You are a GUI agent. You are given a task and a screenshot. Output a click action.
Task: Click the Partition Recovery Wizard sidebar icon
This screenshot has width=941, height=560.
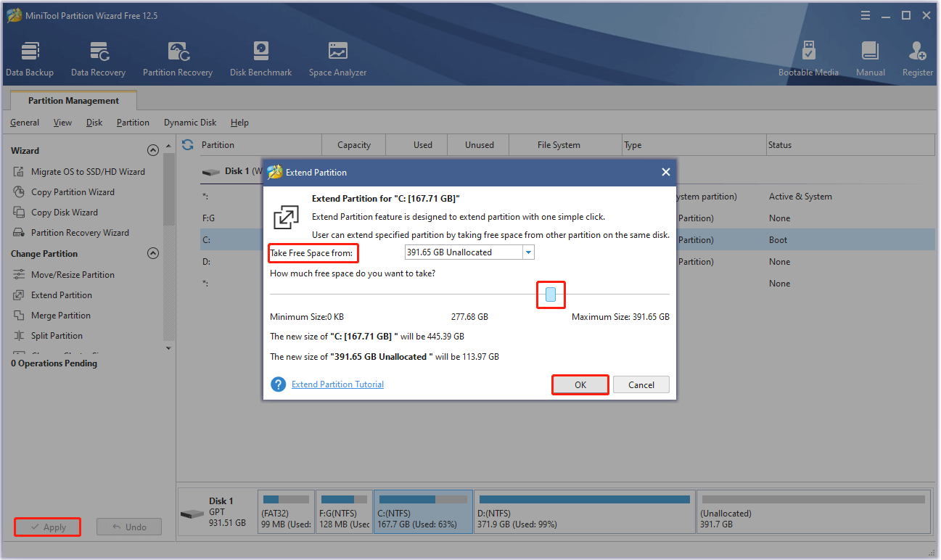18,233
